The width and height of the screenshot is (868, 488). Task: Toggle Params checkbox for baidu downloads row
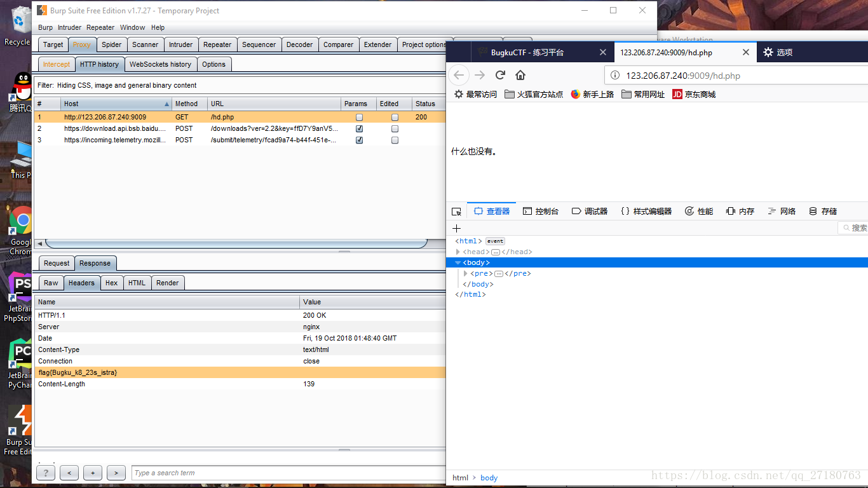click(360, 129)
